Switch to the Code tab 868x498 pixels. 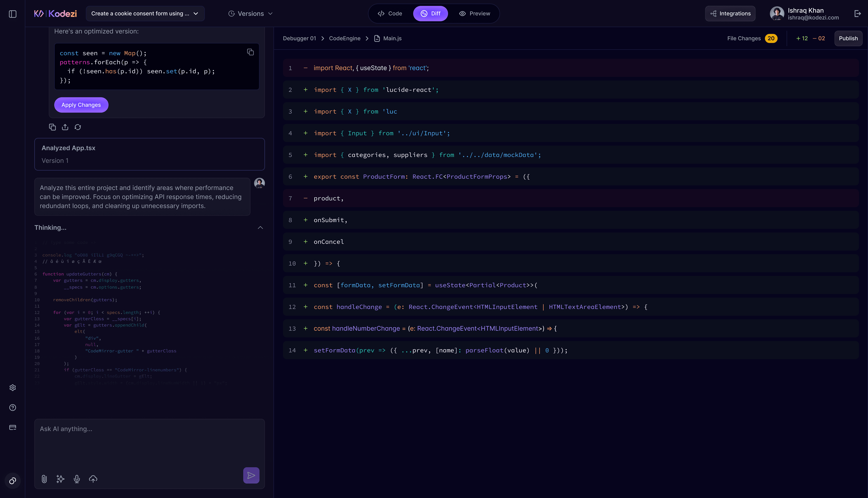(390, 14)
